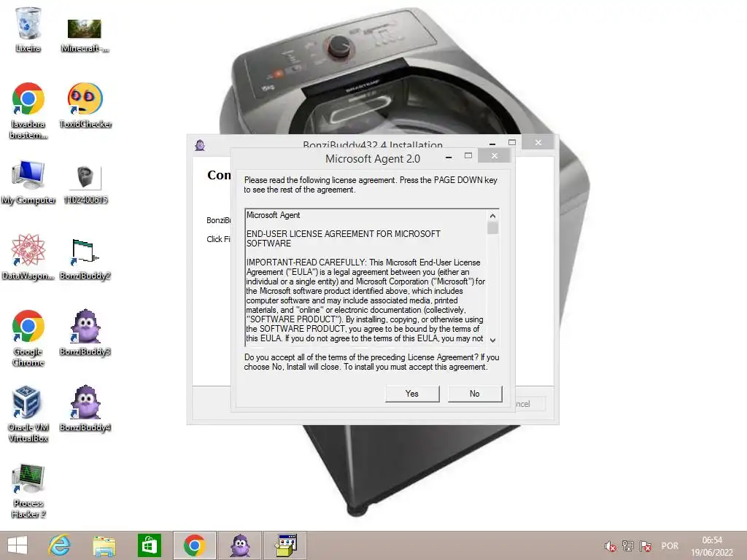Open File Explorer from the taskbar
The height and width of the screenshot is (560, 747).
pos(104,545)
